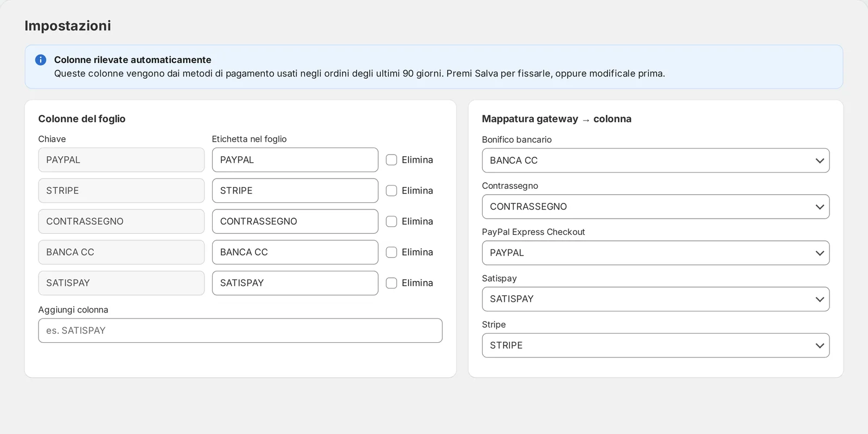
Task: Edit the STRIPE sheet label field
Action: click(295, 190)
